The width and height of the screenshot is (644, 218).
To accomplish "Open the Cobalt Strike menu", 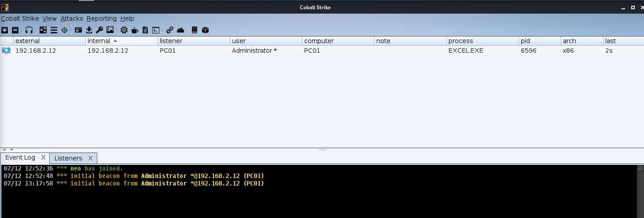I will pyautogui.click(x=20, y=18).
